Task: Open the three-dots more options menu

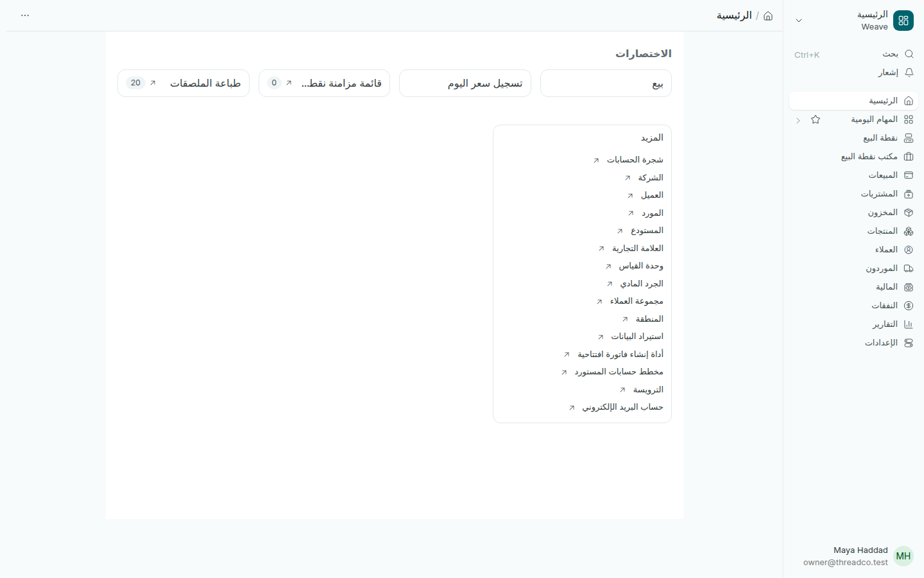Action: [25, 15]
